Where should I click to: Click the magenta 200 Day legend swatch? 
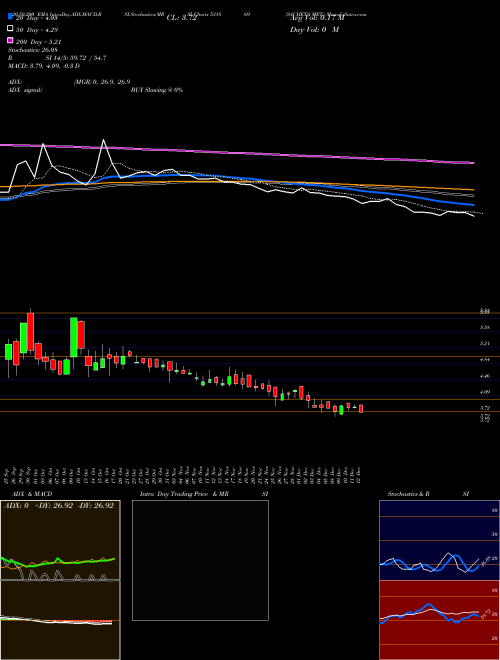pos(10,40)
